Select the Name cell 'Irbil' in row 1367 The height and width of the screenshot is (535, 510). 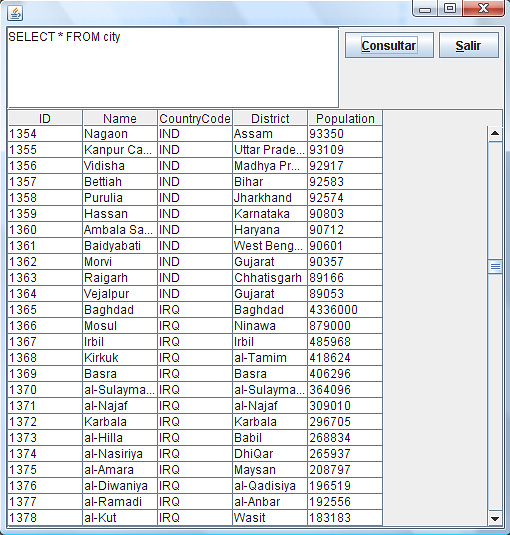(120, 342)
